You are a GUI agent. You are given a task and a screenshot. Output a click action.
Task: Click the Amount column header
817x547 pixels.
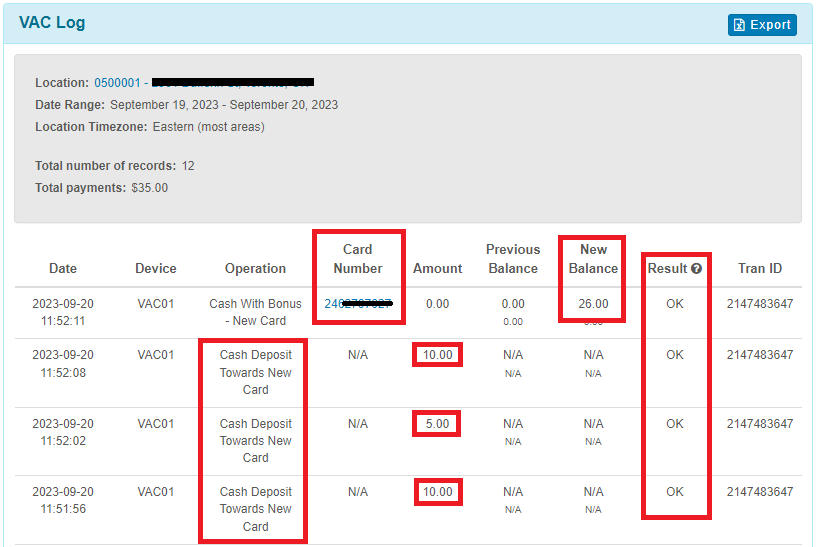438,268
